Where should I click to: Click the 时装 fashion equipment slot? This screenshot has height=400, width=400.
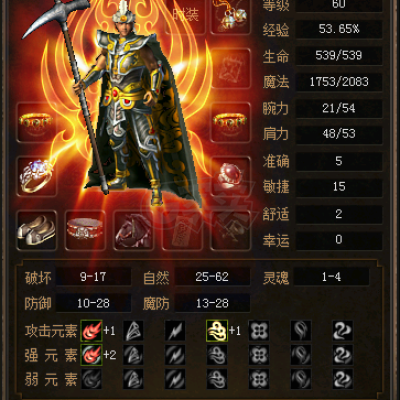[185, 15]
